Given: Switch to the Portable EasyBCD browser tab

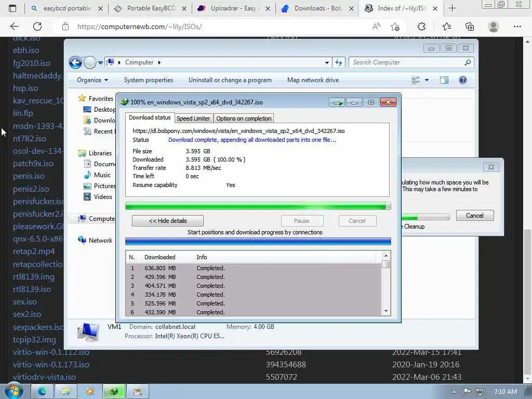Looking at the screenshot, I should point(151,8).
